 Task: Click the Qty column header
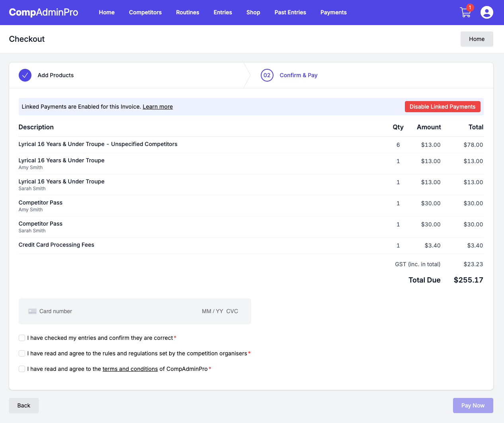398,127
